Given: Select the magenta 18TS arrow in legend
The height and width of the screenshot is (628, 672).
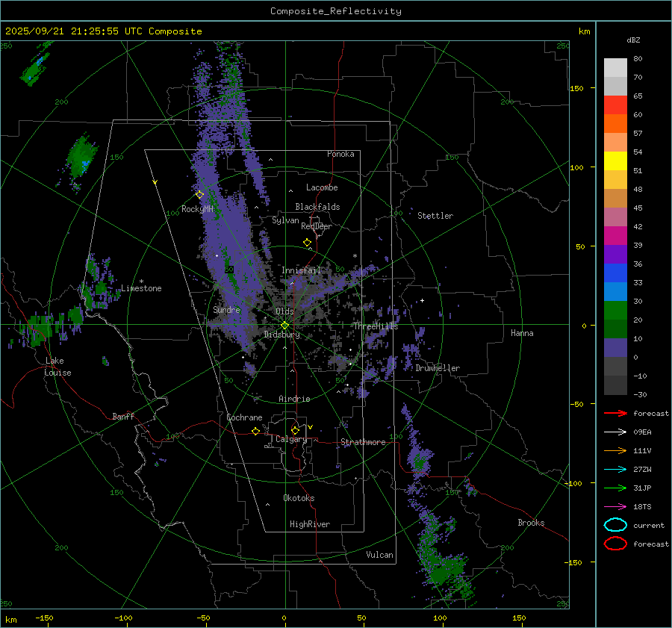Looking at the screenshot, I should [x=615, y=506].
